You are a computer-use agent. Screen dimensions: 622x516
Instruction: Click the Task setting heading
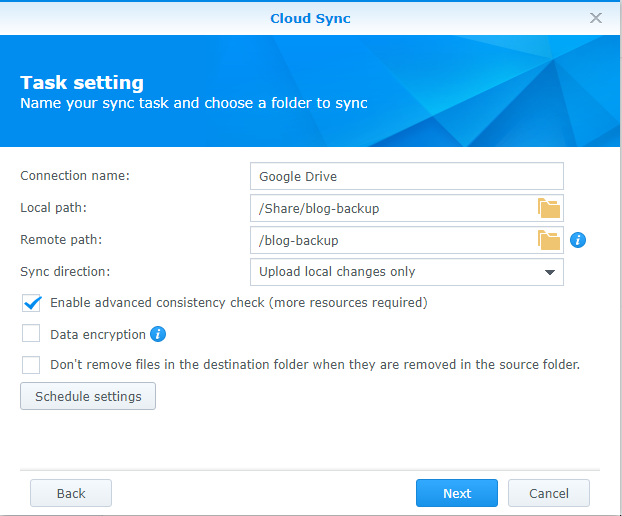tap(82, 83)
